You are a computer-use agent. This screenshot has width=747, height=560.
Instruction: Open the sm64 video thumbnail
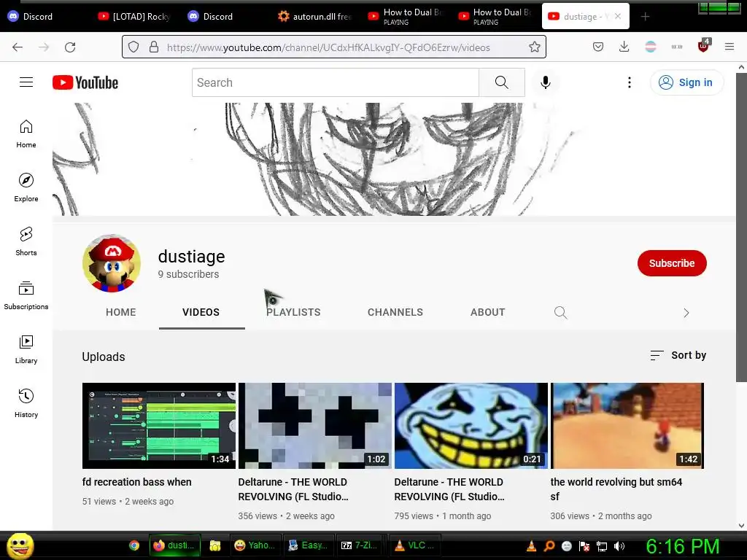pos(627,426)
